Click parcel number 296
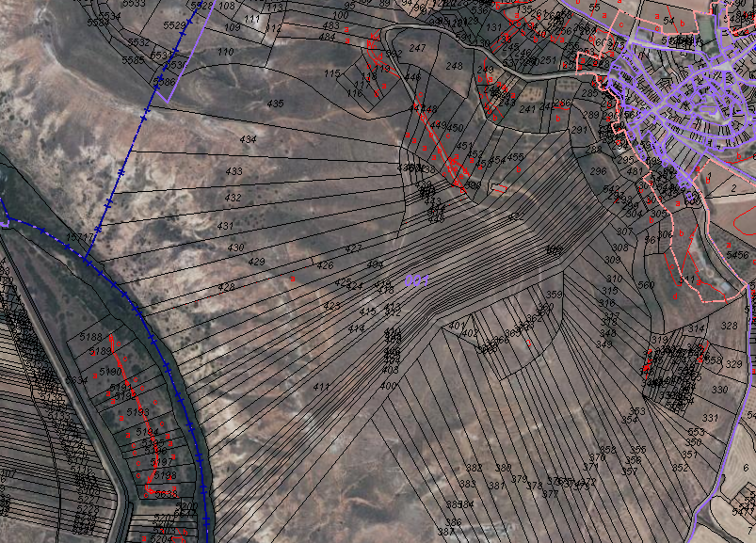The image size is (756, 543). [x=598, y=172]
